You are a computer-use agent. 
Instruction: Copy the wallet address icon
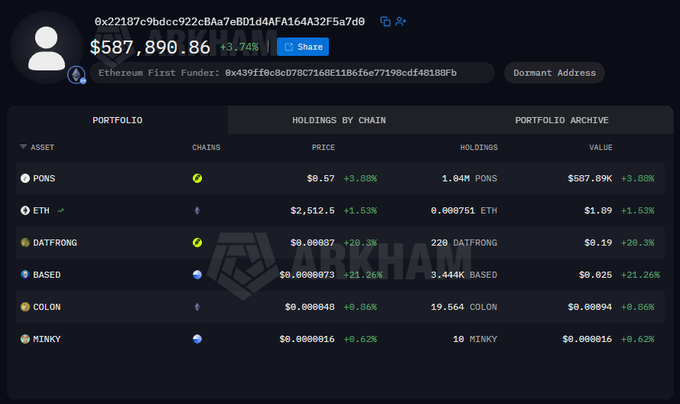tap(385, 21)
